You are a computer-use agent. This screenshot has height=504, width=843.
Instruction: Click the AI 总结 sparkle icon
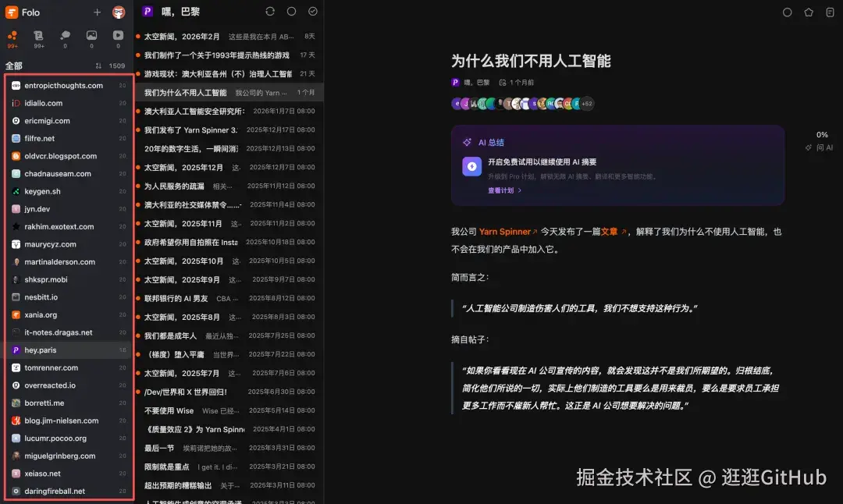467,143
